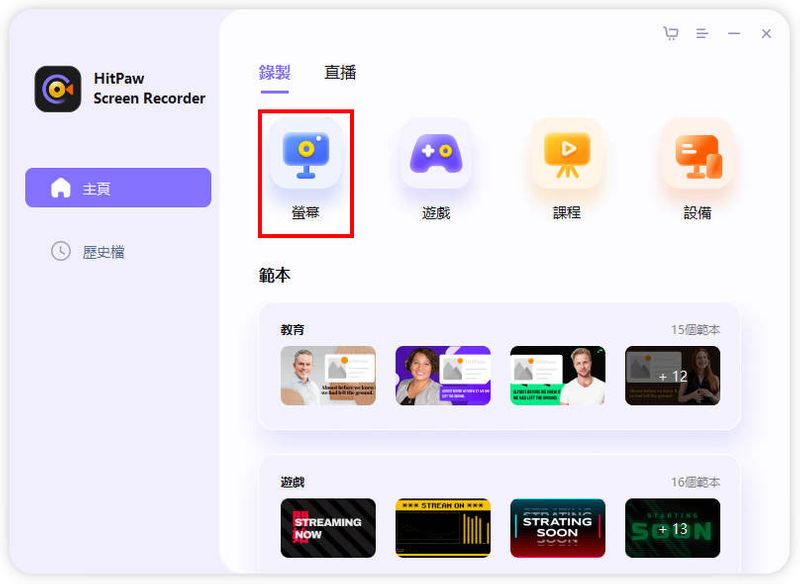The image size is (800, 584).
Task: Select the STRATING SOON game template
Action: point(558,528)
